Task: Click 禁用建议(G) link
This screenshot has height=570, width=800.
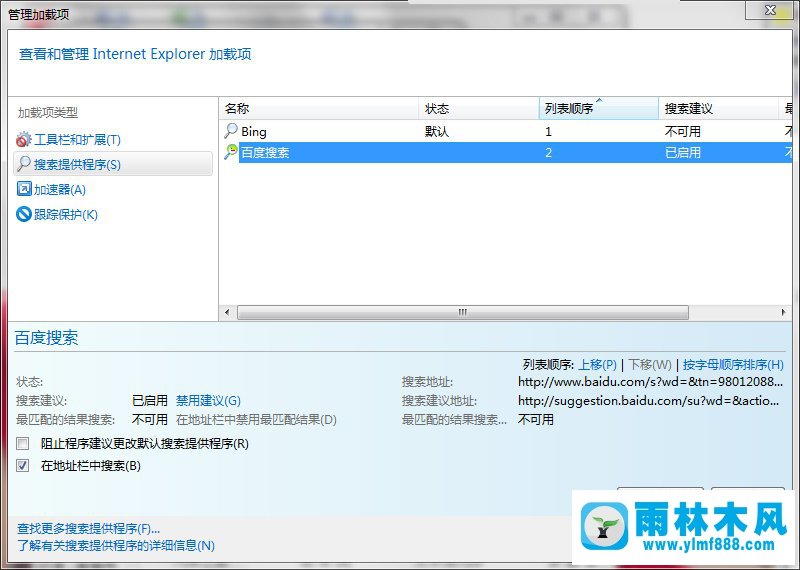Action: [x=208, y=401]
